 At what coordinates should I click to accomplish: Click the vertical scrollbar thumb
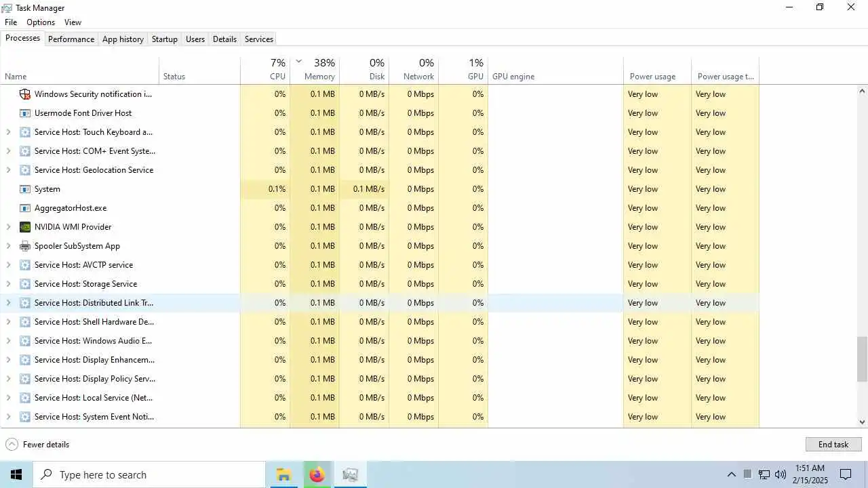863,359
